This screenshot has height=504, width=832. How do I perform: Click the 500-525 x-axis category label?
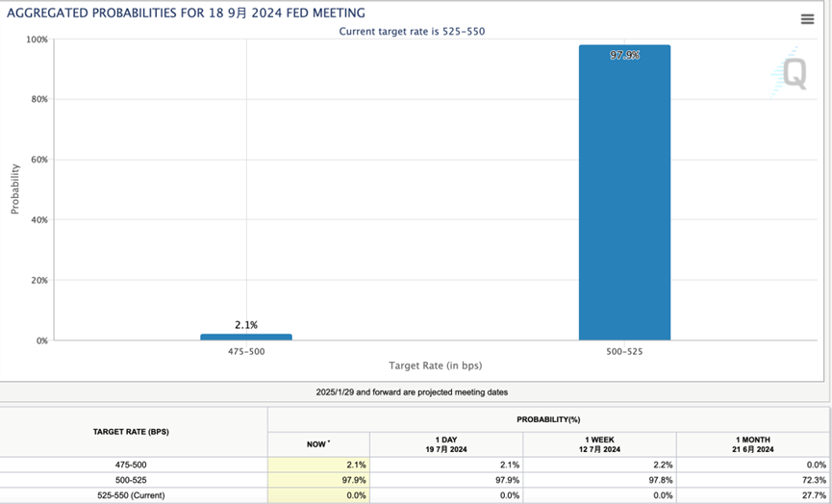click(624, 352)
